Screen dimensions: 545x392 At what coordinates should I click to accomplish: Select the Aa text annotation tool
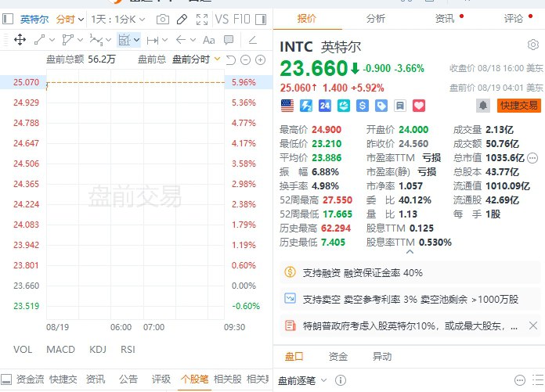[x=208, y=40]
